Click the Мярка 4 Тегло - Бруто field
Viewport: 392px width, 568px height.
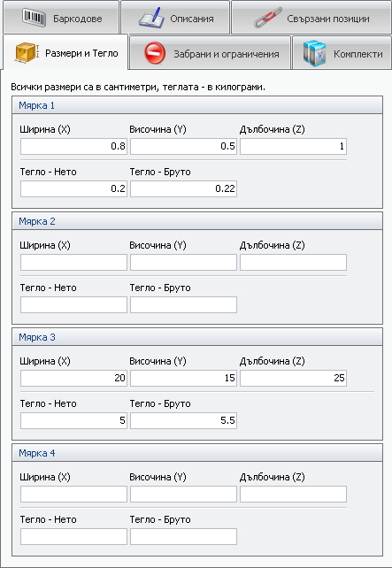click(184, 536)
